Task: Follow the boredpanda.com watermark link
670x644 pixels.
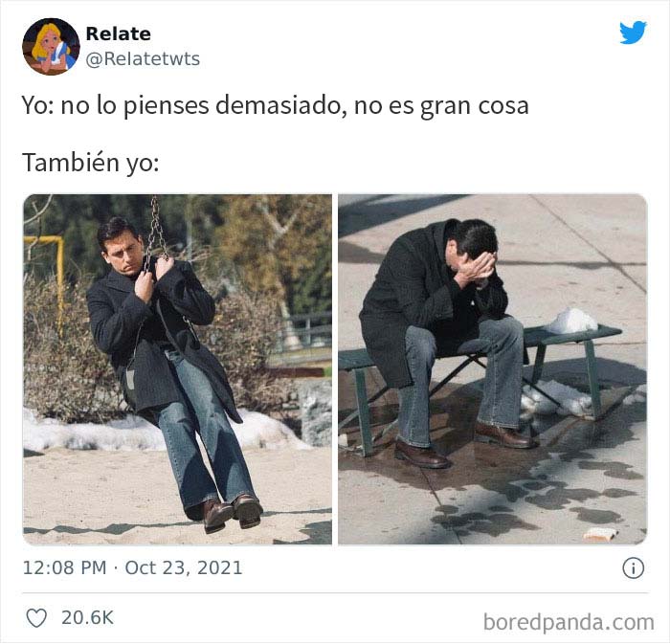Action: coord(569,622)
